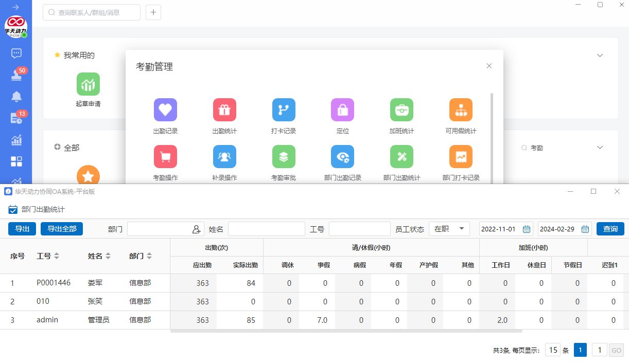This screenshot has height=364, width=629.
Task: Click the notification bell in sidebar
Action: click(16, 97)
